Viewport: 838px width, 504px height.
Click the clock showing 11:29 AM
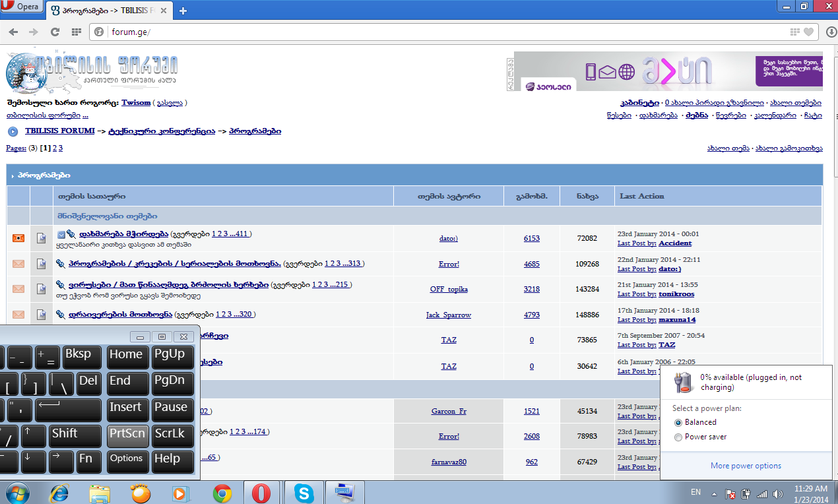click(x=811, y=489)
